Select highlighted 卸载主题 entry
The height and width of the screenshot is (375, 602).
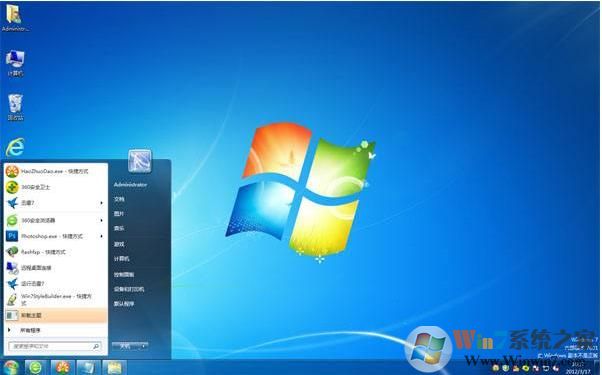point(56,315)
